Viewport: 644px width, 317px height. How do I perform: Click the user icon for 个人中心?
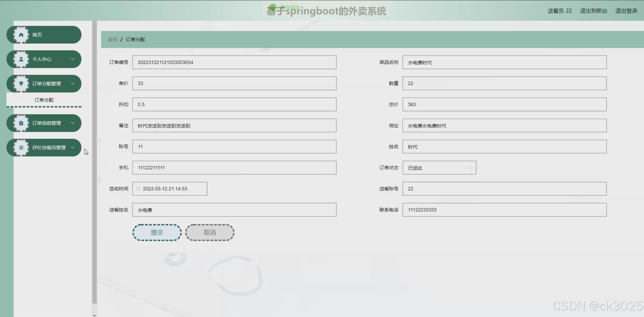[x=21, y=59]
